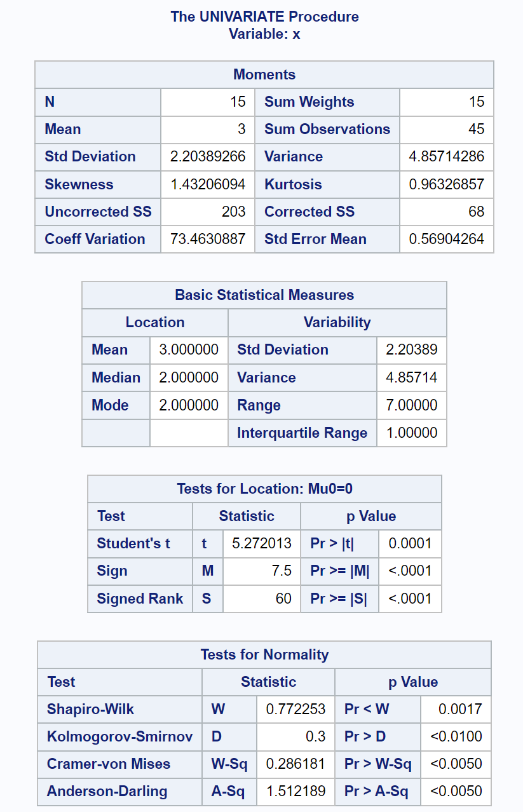Select the Moments table header
Viewport: 523px width, 812px height.
coord(264,74)
